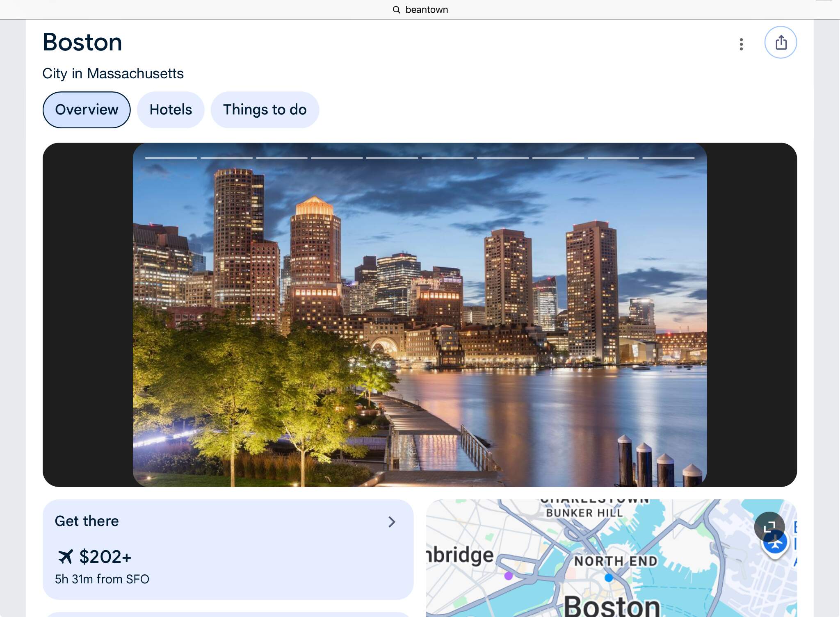Jump to the fifth photo segment
This screenshot has height=617, width=840.
click(x=392, y=158)
